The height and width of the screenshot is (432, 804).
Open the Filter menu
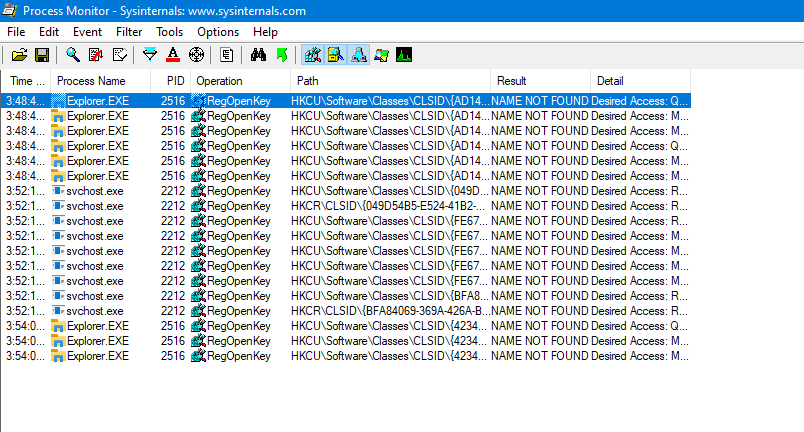coord(128,31)
